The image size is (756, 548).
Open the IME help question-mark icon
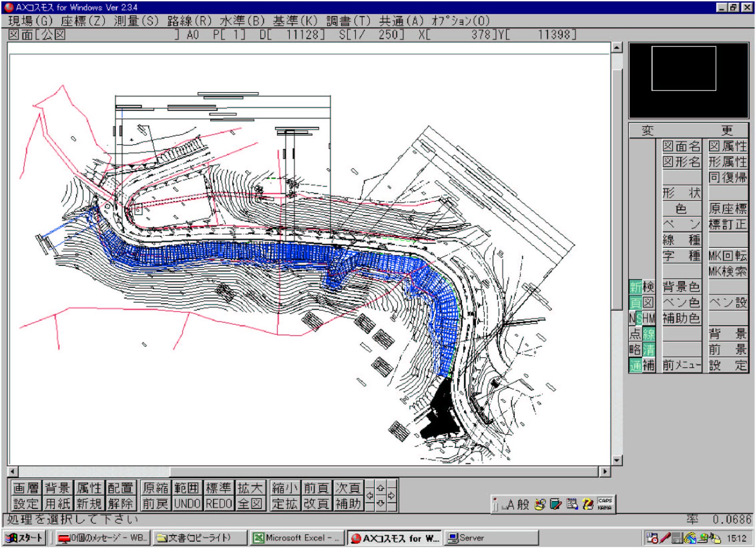pos(587,504)
